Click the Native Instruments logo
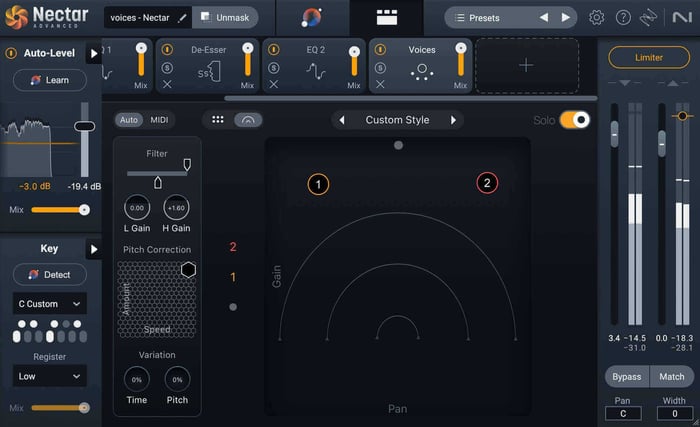The image size is (700, 427). (682, 17)
